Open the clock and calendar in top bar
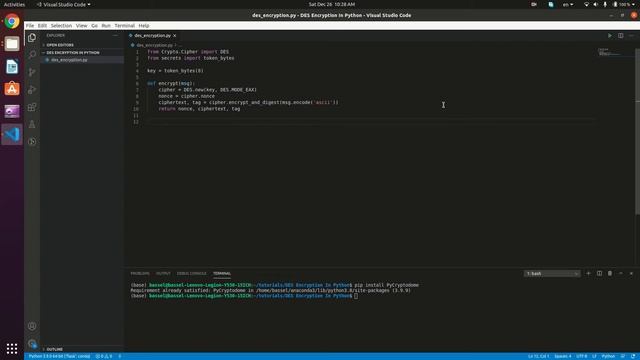640x360 pixels. pos(331,4)
